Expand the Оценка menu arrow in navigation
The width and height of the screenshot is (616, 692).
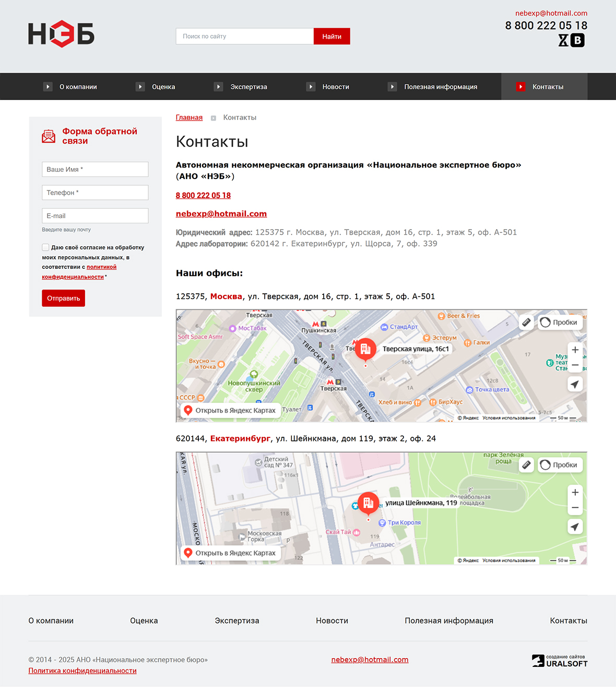pyautogui.click(x=140, y=87)
